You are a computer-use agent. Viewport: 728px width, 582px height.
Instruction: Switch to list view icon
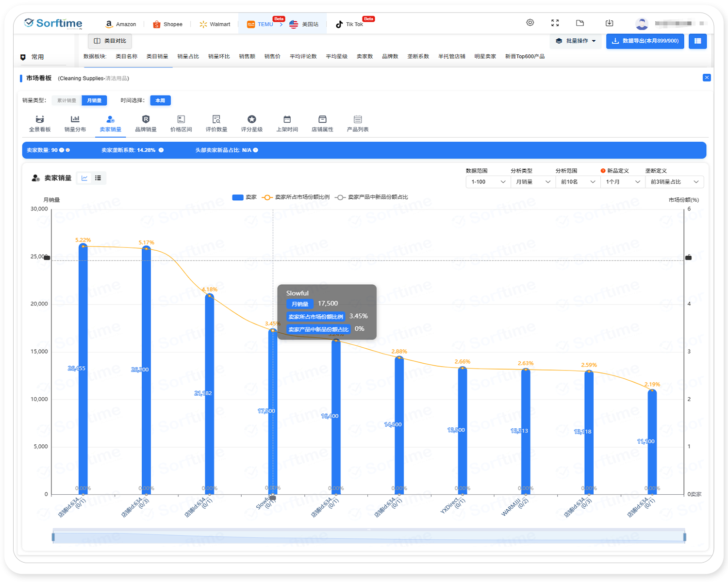[98, 178]
